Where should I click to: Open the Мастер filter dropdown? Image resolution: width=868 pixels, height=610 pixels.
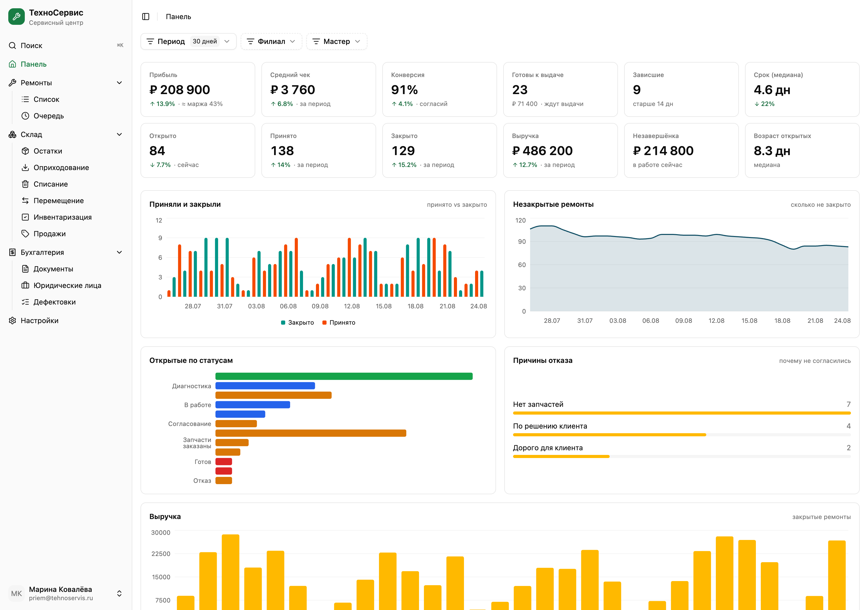click(x=336, y=41)
